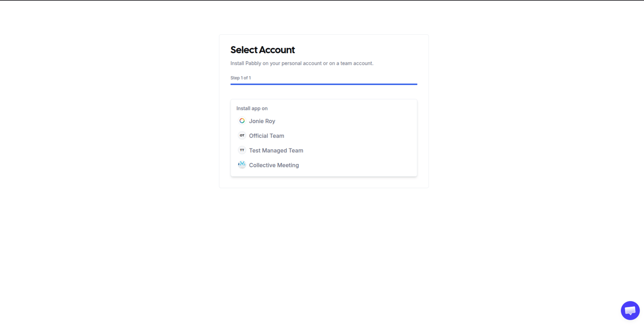Click the 'Install app on' label
The height and width of the screenshot is (327, 644).
click(x=252, y=109)
